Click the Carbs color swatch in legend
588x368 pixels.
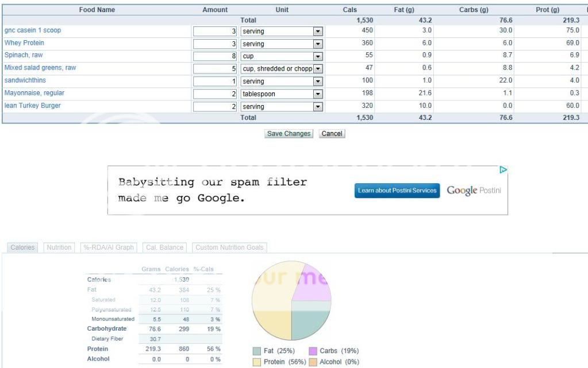pyautogui.click(x=313, y=351)
